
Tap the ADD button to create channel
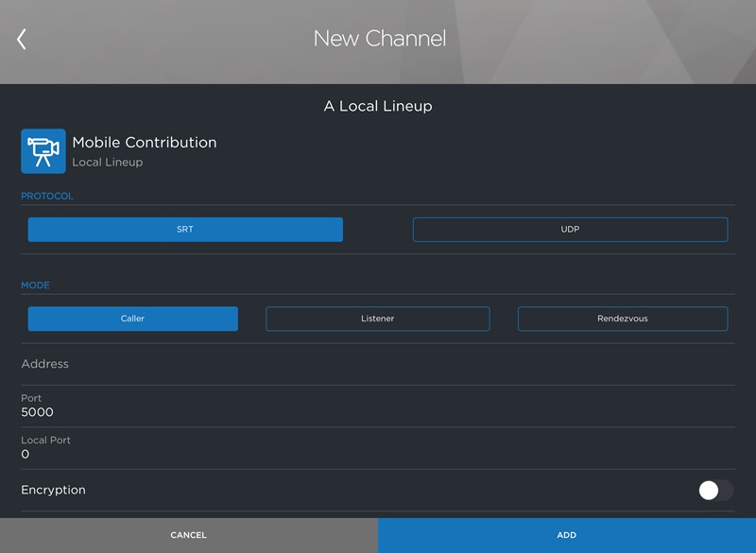tap(566, 535)
